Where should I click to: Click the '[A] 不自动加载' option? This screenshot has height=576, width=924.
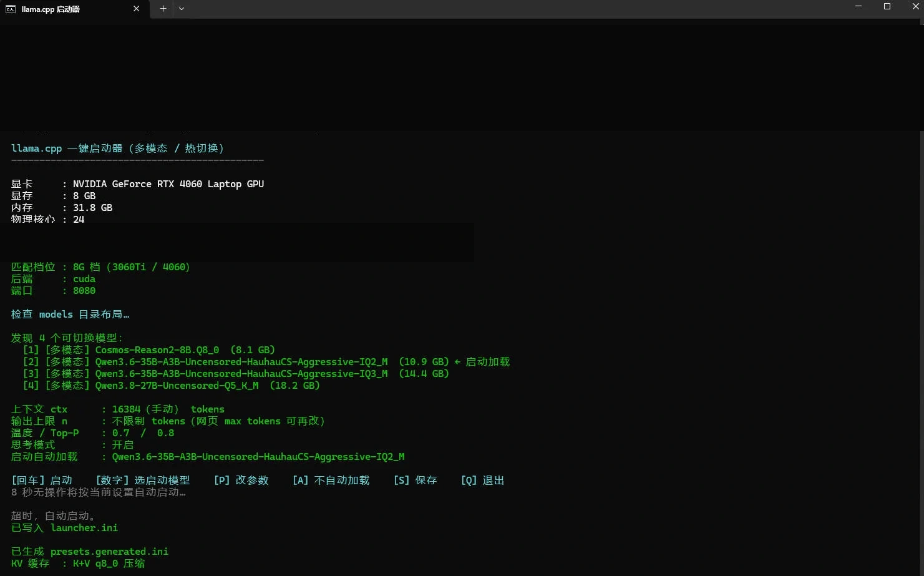pos(331,481)
